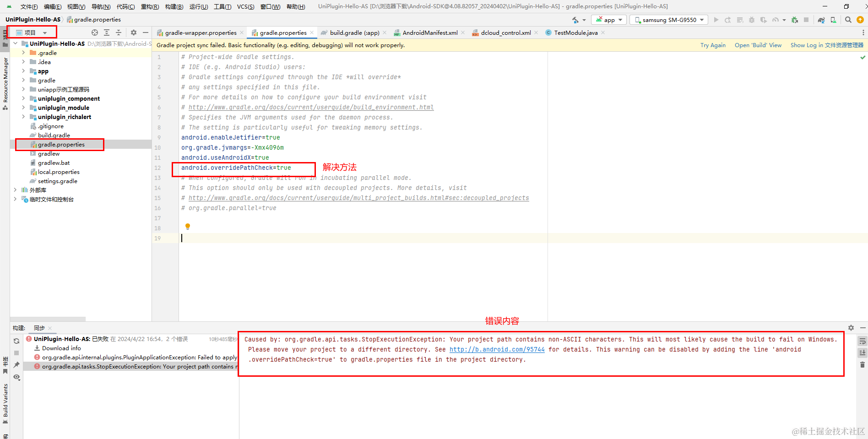The width and height of the screenshot is (868, 439).
Task: Click the search everywhere magnifier icon
Action: [x=848, y=20]
